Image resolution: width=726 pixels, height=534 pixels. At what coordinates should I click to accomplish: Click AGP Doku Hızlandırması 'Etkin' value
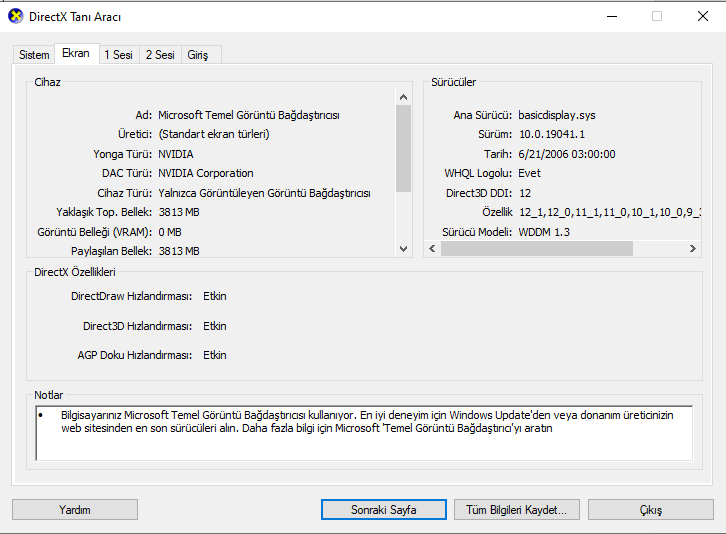(x=215, y=355)
